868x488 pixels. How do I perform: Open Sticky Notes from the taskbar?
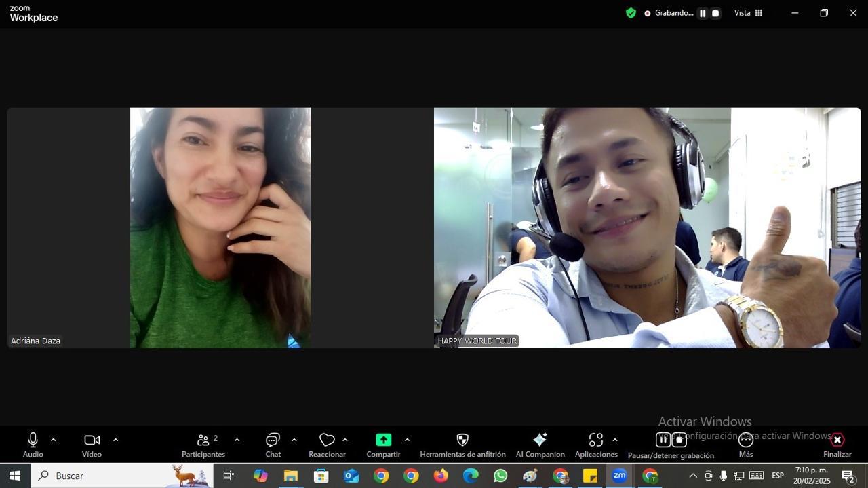point(590,476)
